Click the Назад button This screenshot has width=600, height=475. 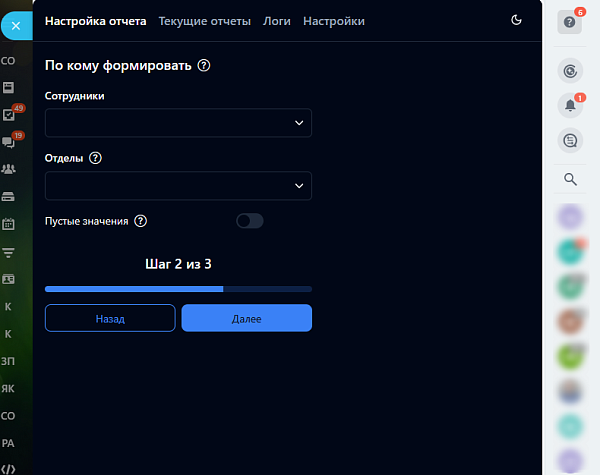[110, 318]
